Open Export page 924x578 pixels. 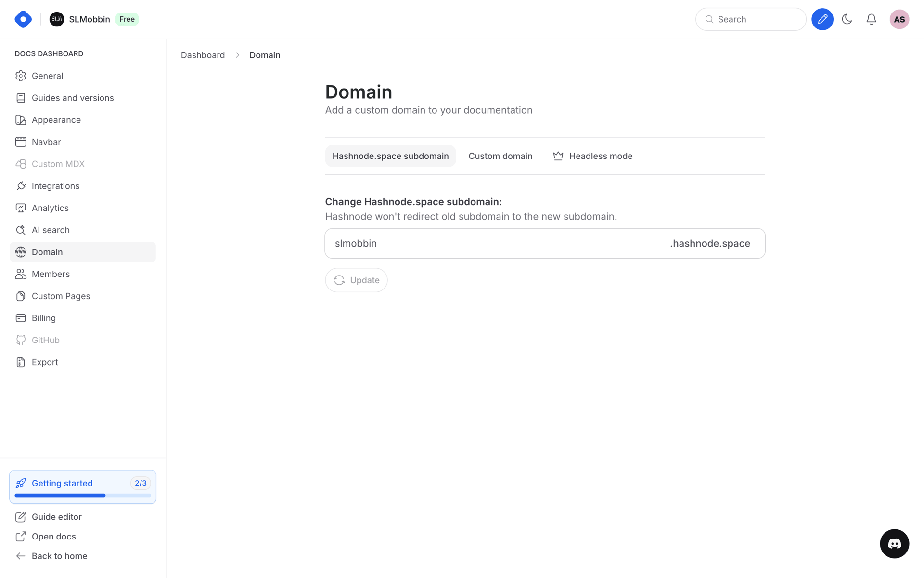click(83, 362)
